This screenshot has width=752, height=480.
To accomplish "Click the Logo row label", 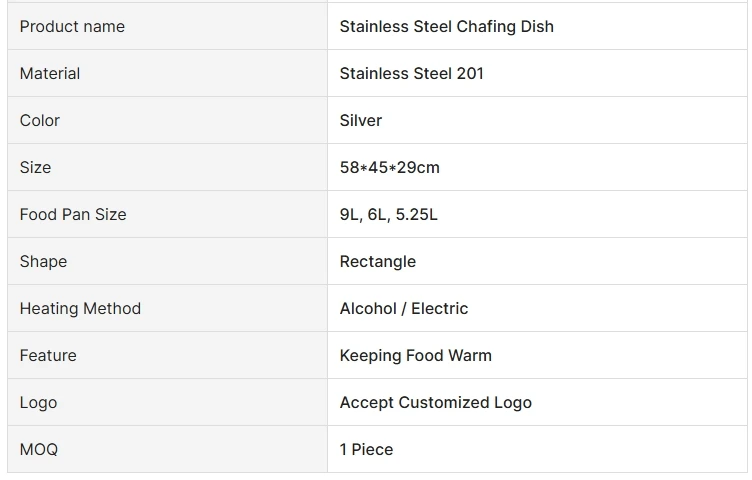I will click(38, 403).
